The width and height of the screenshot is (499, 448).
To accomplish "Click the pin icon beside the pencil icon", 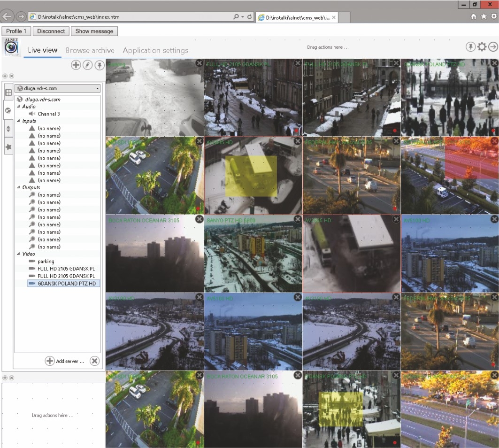I will tap(99, 65).
